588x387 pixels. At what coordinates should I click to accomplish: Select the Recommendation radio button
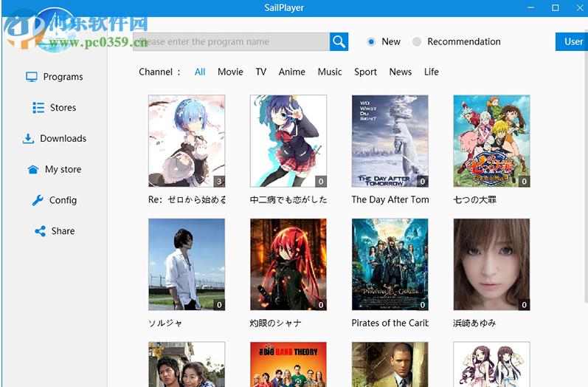pyautogui.click(x=417, y=41)
